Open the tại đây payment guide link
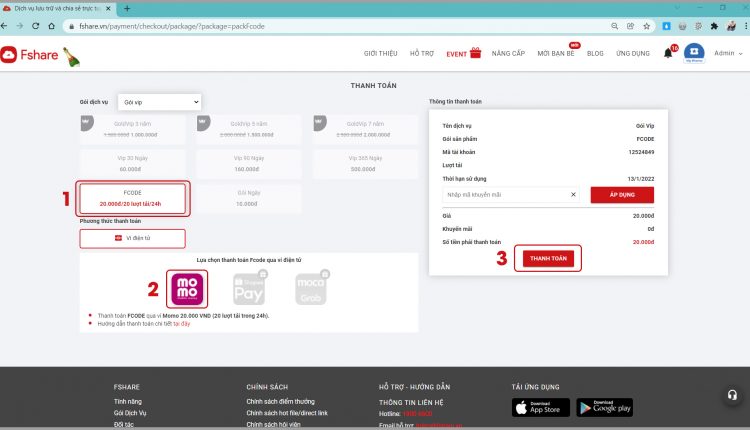 pyautogui.click(x=182, y=324)
